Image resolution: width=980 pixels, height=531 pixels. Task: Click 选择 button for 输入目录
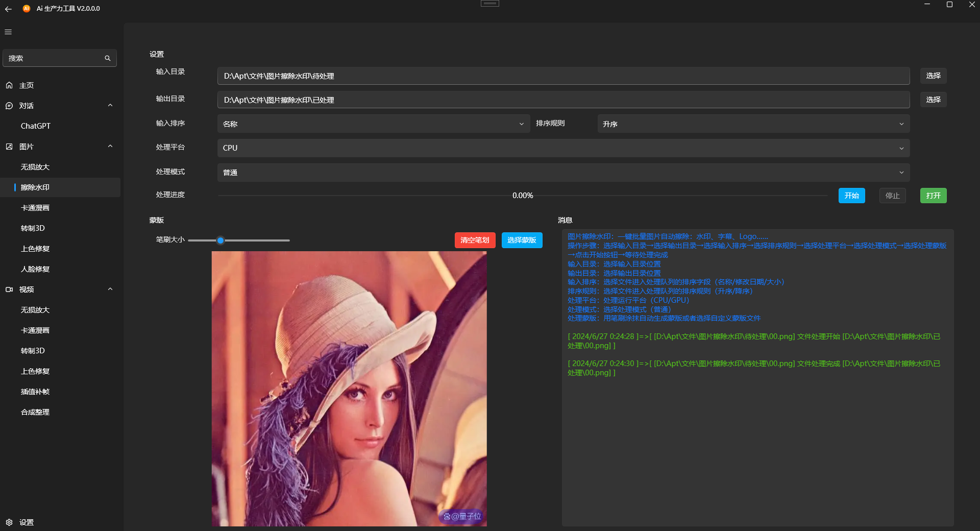(933, 76)
